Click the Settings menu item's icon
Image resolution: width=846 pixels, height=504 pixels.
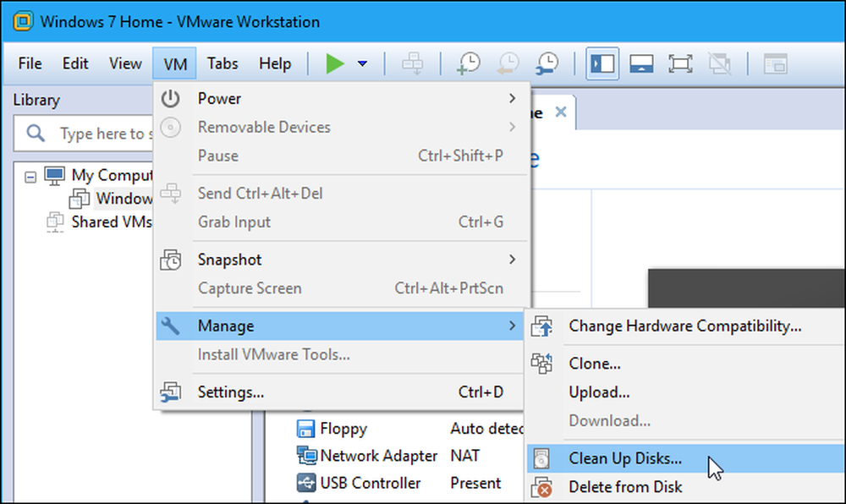click(171, 392)
